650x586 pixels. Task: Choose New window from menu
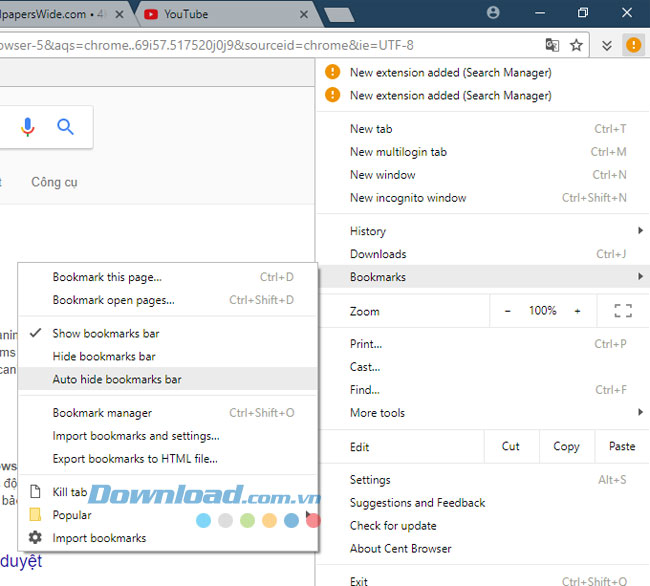point(483,175)
